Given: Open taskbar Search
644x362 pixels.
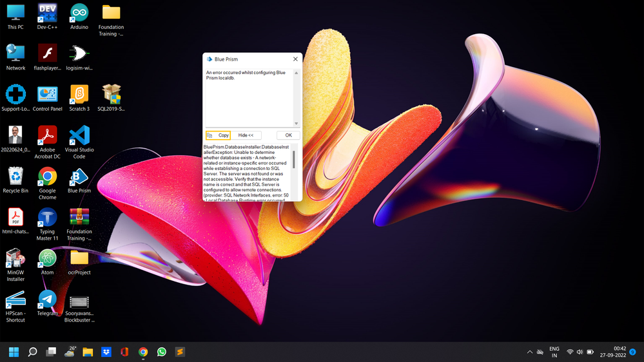Looking at the screenshot, I should point(32,352).
